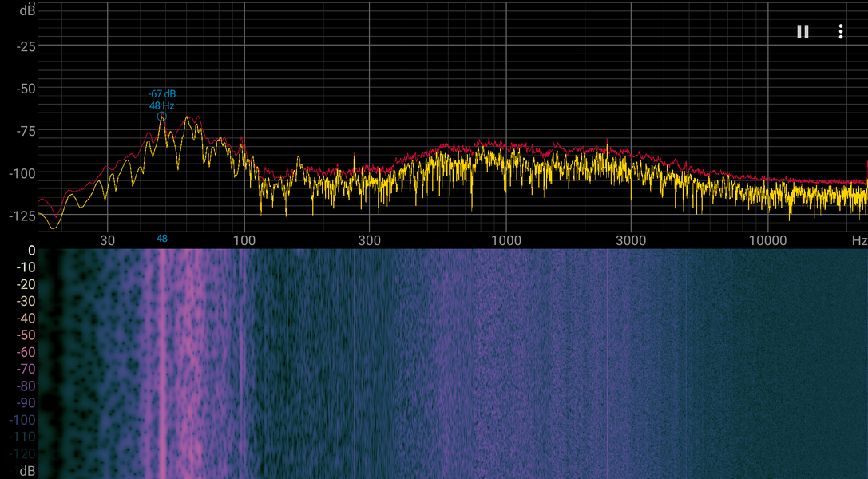Image resolution: width=868 pixels, height=479 pixels.
Task: Click the '-50' dB axis label
Action: pyautogui.click(x=26, y=89)
